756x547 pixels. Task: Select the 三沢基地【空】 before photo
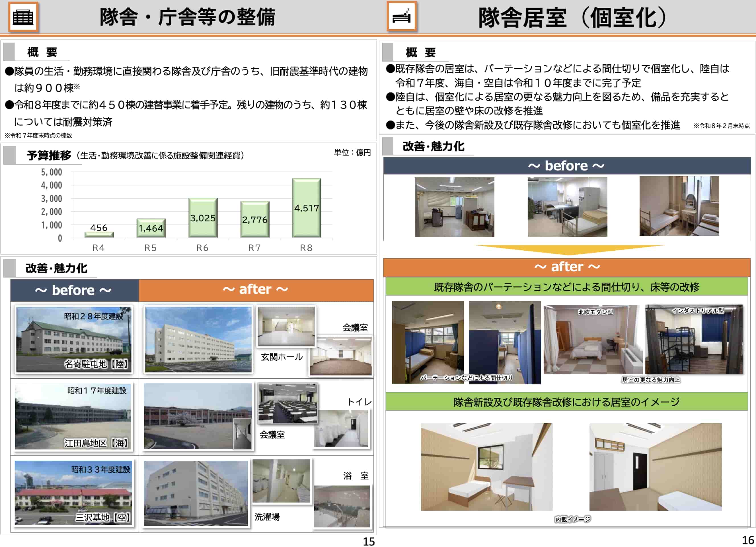pyautogui.click(x=73, y=492)
